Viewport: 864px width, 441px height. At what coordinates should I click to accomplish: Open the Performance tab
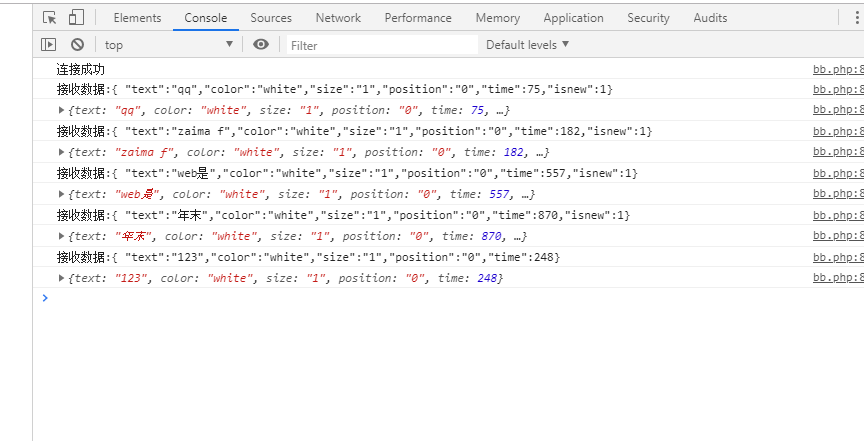[418, 18]
